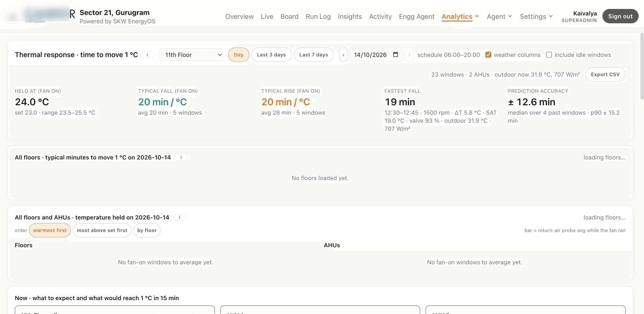Click the orange '20 min / °C' typical rise value

pos(286,102)
